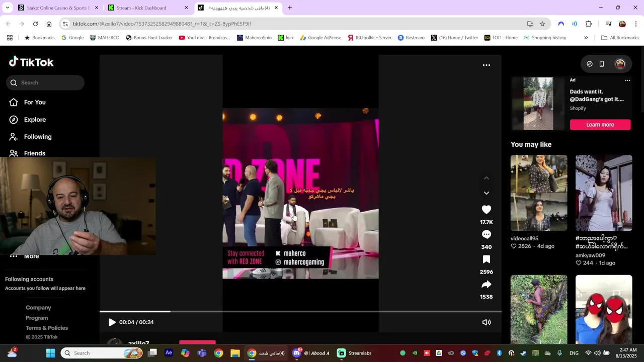Share the video using arrow icon
This screenshot has height=362, width=644.
point(486,285)
